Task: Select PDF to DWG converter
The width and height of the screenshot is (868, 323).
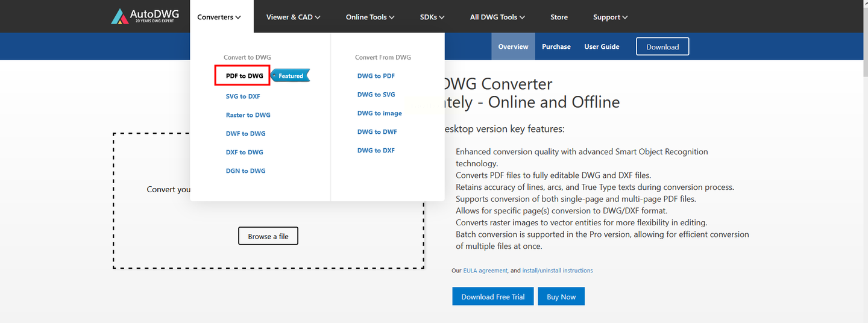Action: coord(244,76)
